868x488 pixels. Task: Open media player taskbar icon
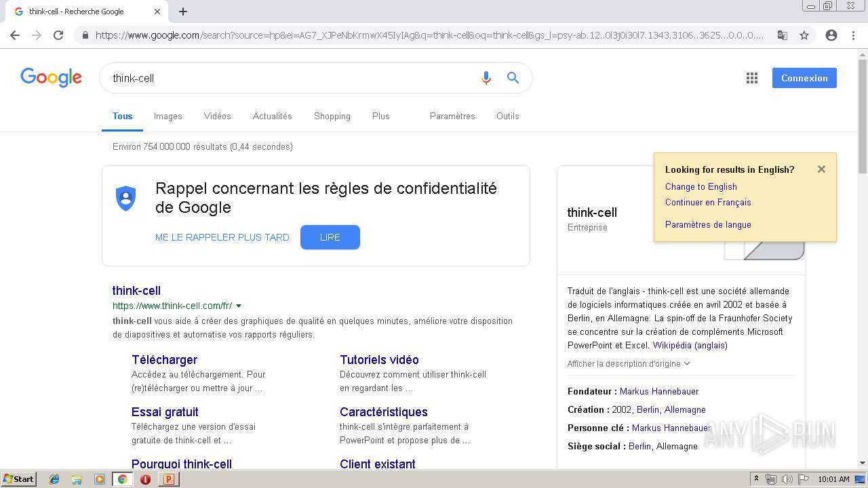coord(100,479)
